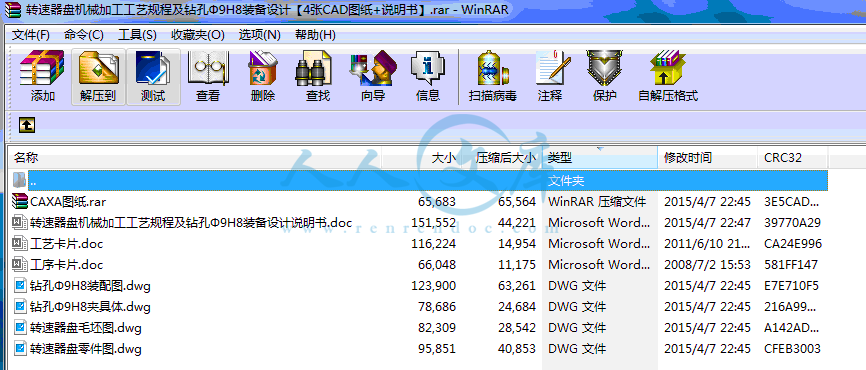
Task: Select the 转速器盘毛坯图.dwg file name
Action: (86, 328)
